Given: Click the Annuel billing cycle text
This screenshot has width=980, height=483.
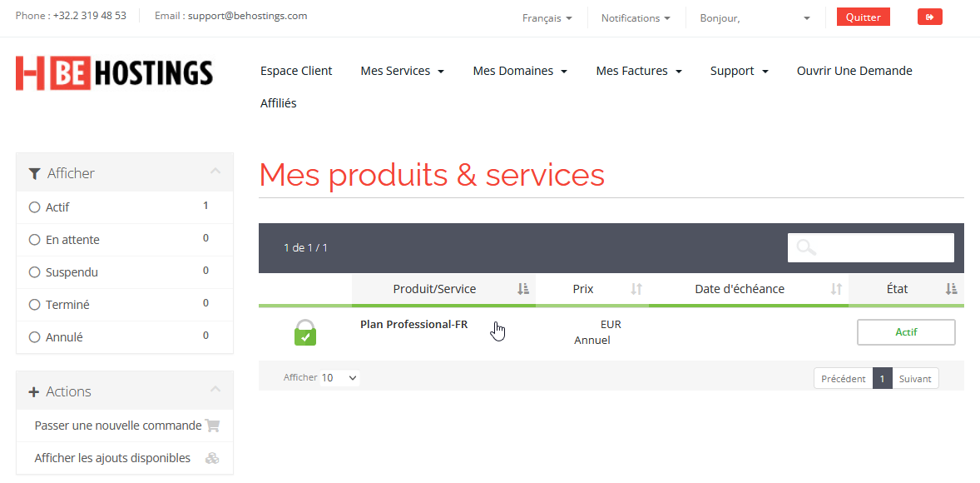Looking at the screenshot, I should (x=591, y=341).
